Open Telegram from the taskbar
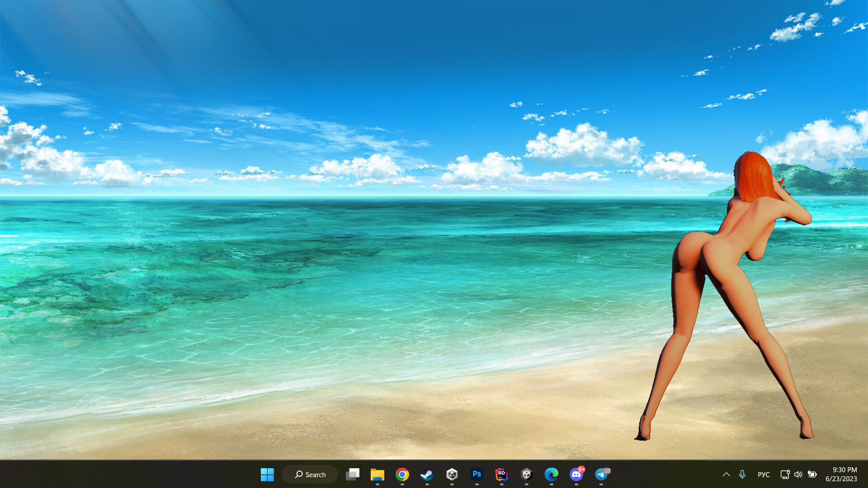 coord(601,474)
